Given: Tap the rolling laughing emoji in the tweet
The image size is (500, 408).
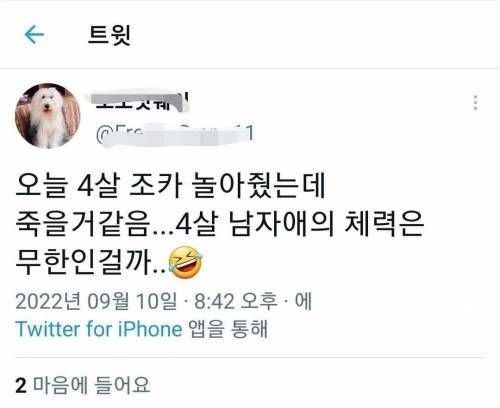Looking at the screenshot, I should click(186, 263).
